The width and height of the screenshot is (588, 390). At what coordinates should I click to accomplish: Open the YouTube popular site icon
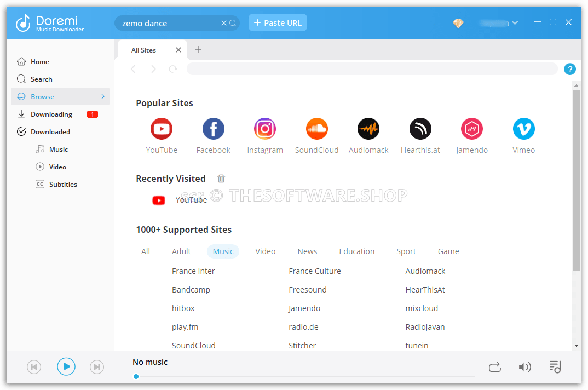tap(162, 129)
